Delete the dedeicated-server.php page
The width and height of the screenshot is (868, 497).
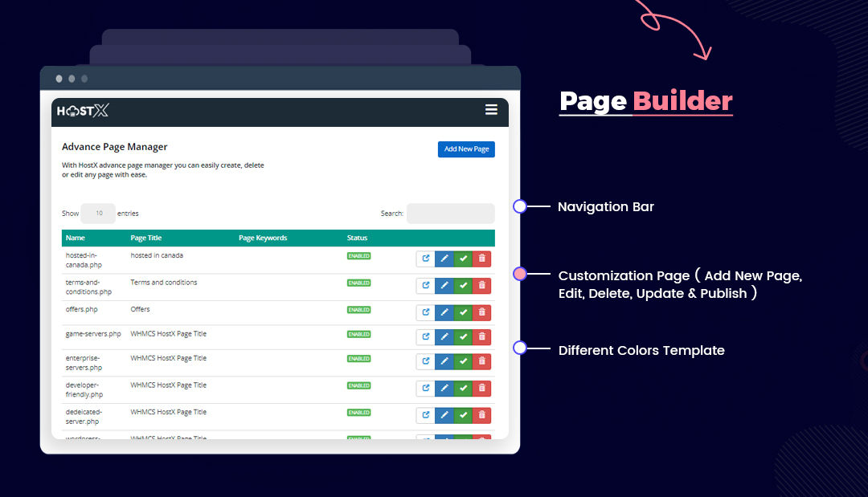[481, 416]
